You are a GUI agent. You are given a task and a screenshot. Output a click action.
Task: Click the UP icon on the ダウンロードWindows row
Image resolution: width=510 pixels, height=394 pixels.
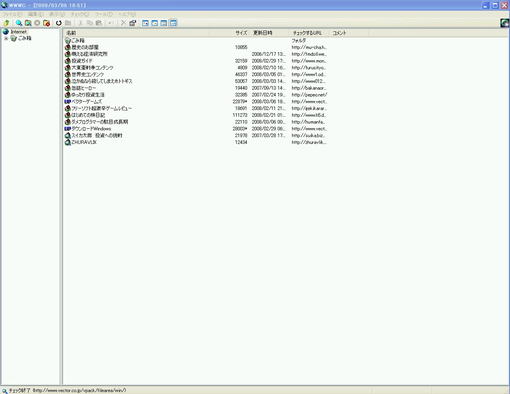[67, 129]
